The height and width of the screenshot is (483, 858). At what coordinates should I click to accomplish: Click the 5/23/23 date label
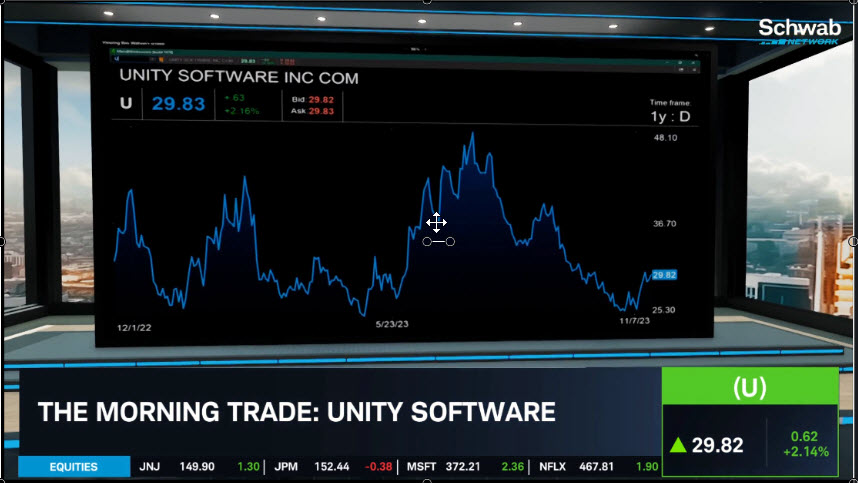(392, 324)
